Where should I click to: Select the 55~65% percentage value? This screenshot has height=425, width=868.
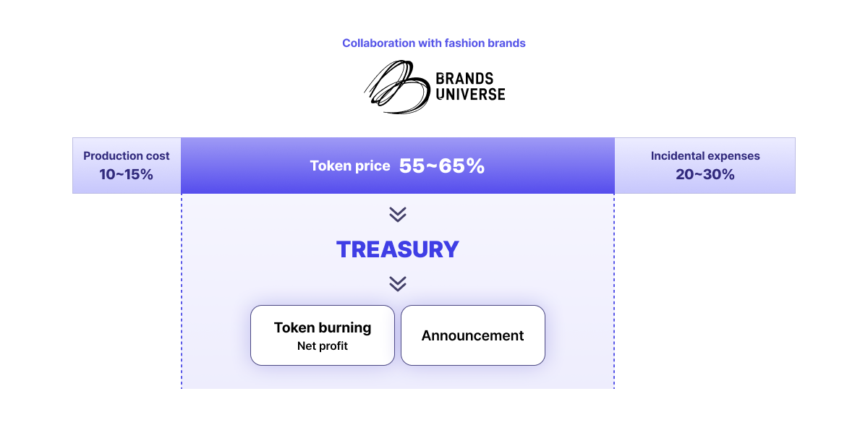442,166
